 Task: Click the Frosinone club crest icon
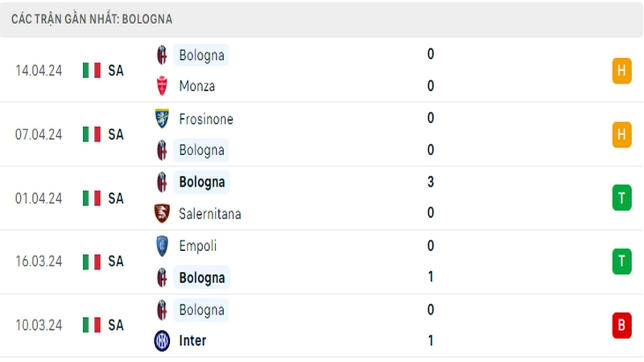pos(163,118)
